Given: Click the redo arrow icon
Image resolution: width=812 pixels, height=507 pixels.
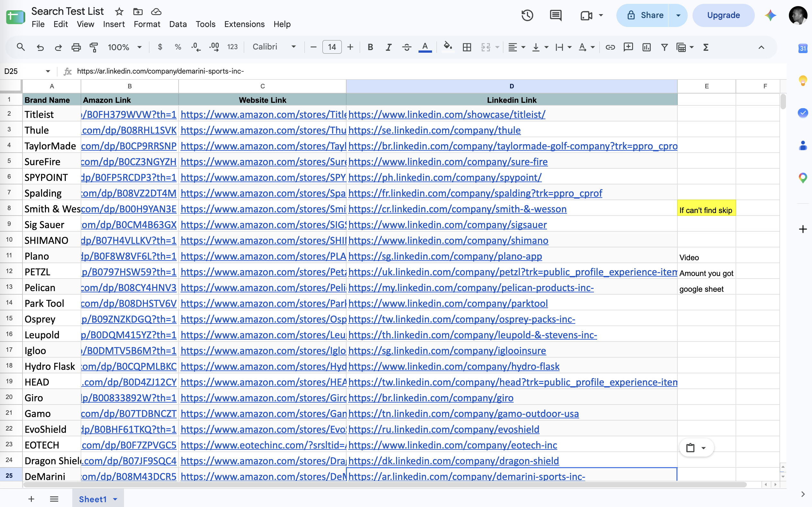Looking at the screenshot, I should point(58,47).
